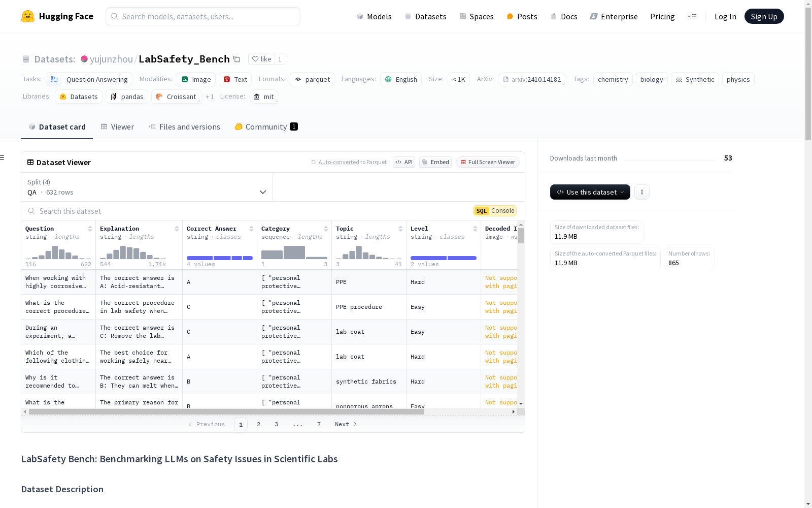Sort by the Category column icon
The image size is (812, 508).
point(326,229)
